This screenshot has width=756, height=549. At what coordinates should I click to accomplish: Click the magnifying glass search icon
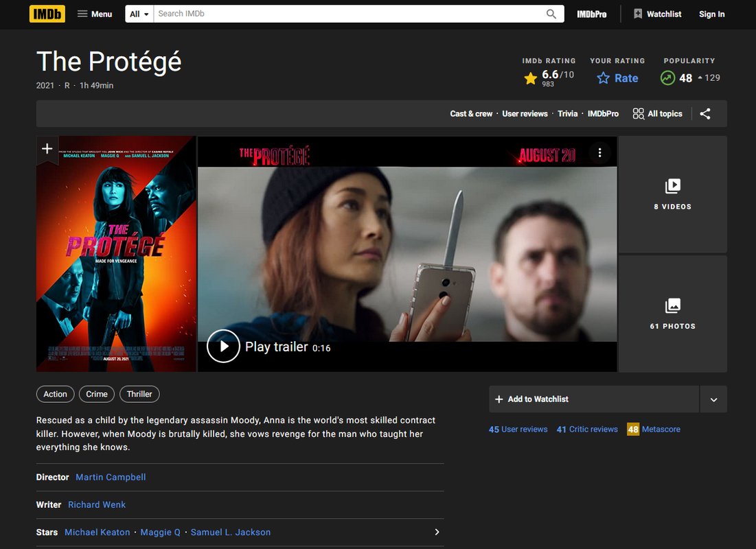[551, 14]
